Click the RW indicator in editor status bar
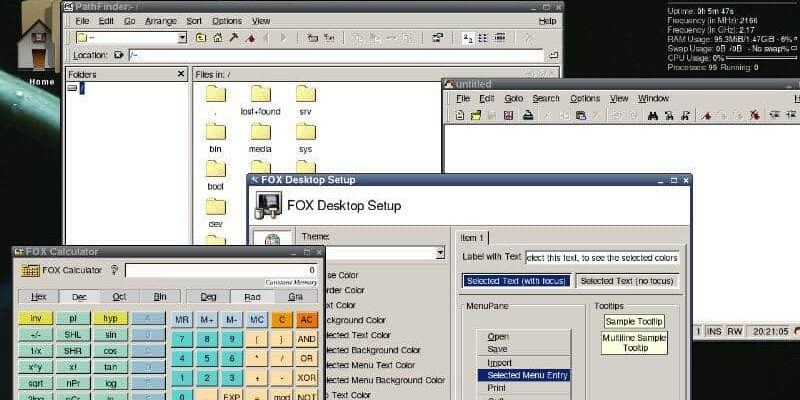Screen dimensions: 800x400 [735, 332]
